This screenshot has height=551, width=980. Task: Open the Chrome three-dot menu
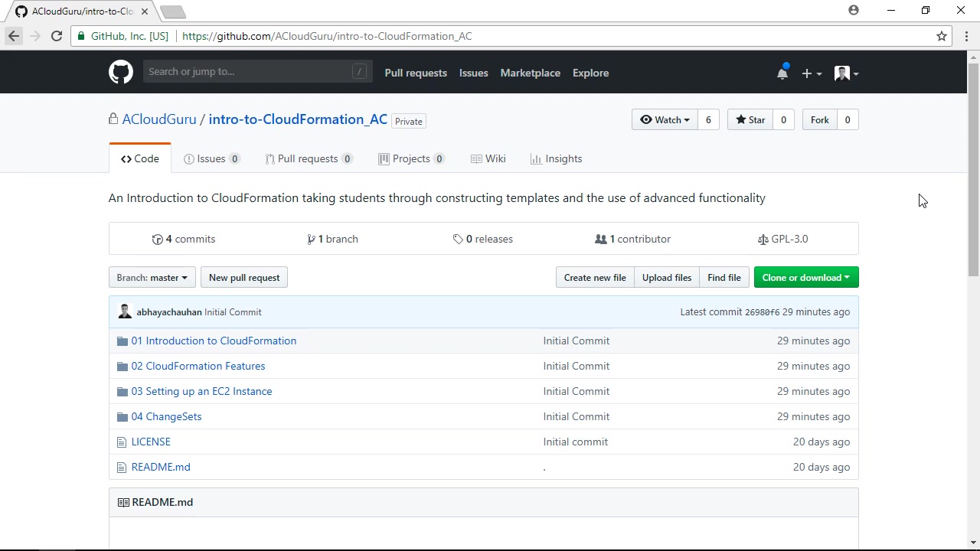click(x=966, y=36)
